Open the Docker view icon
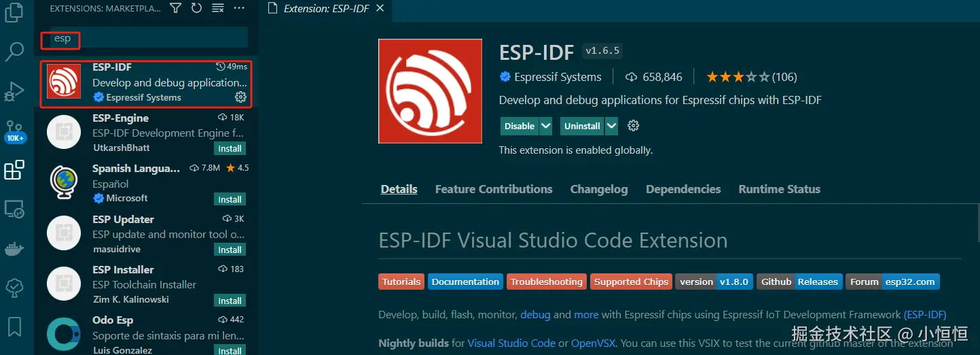Screen dimensions: 980x355 14,249
